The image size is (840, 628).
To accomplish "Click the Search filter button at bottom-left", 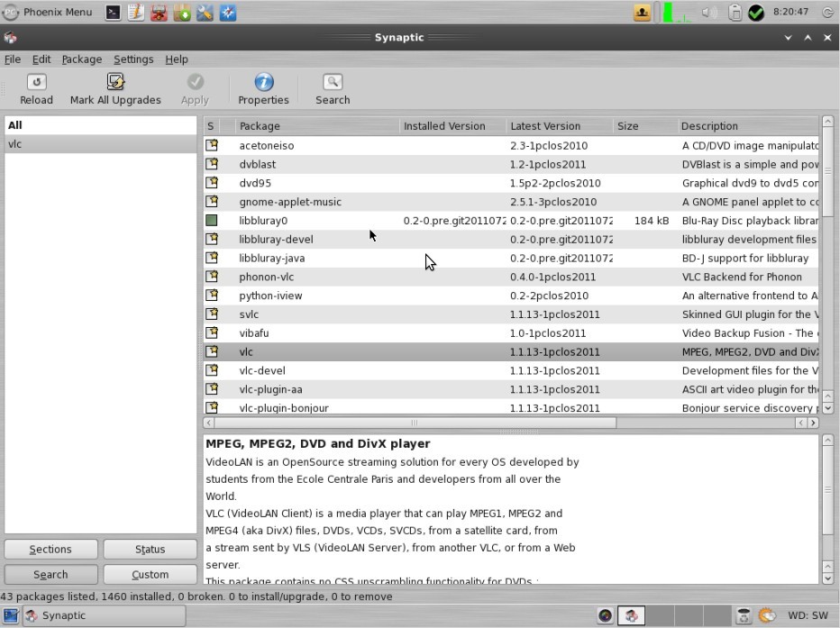I will (x=50, y=575).
